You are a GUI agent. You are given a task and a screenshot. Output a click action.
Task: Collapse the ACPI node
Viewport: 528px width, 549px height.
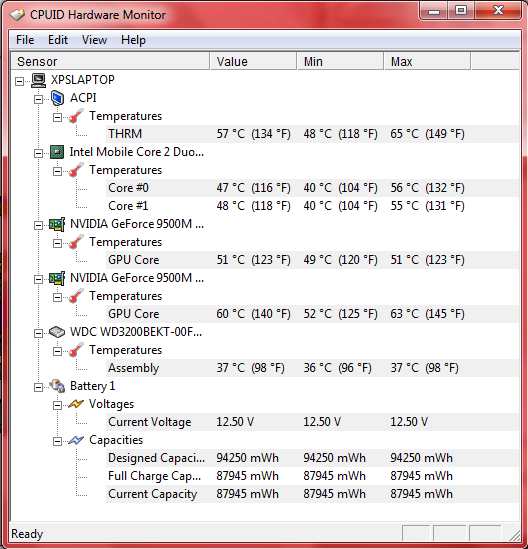click(x=39, y=99)
